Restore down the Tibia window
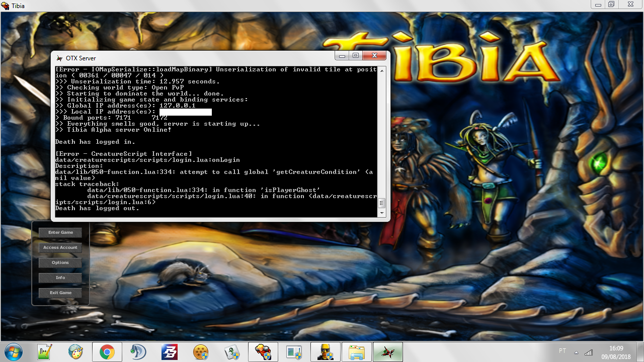 click(x=611, y=4)
